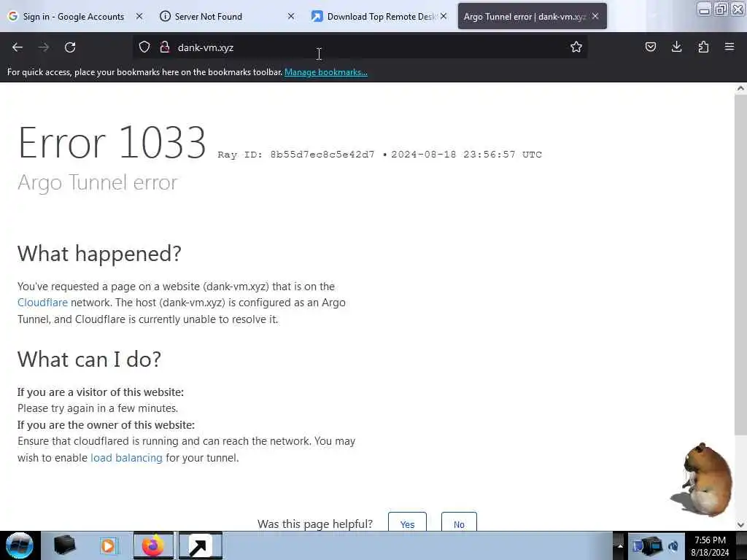Restore down the browser window
This screenshot has width=747, height=560.
pos(721,9)
